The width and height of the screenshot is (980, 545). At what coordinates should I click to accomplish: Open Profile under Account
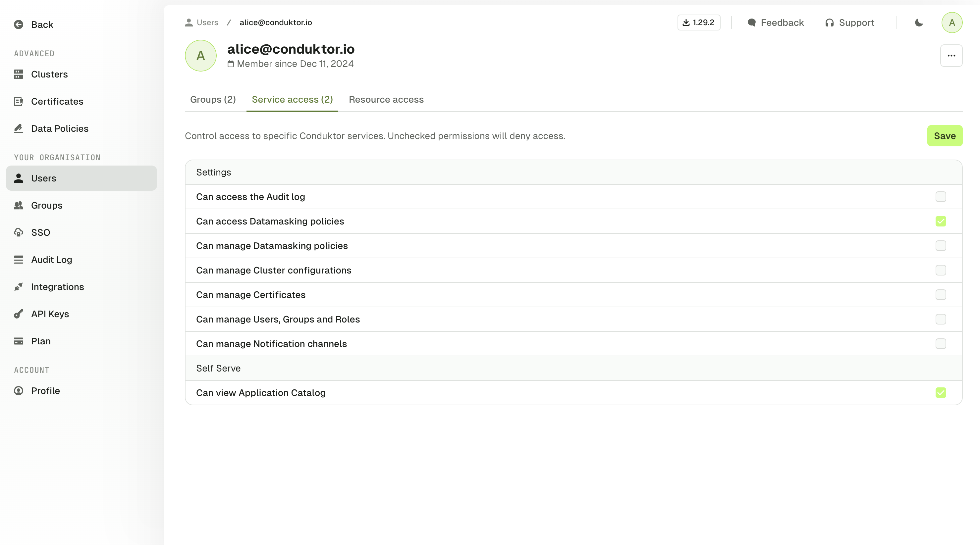coord(82,391)
